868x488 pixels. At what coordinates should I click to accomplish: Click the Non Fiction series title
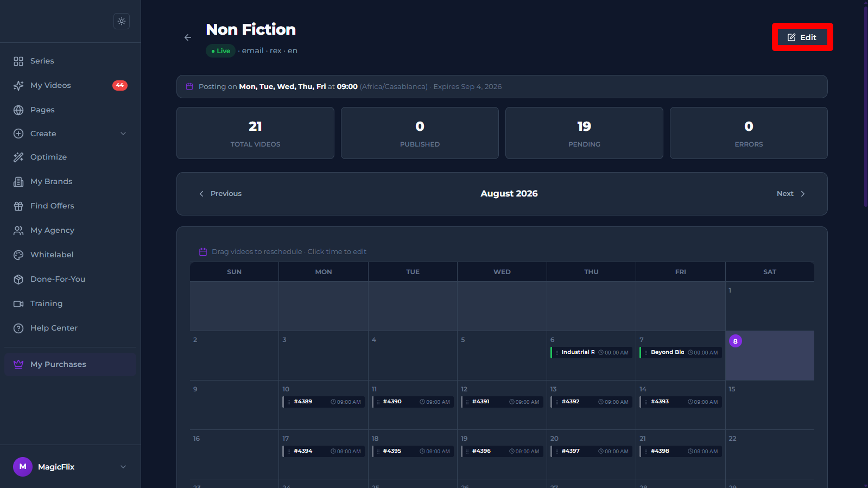[x=251, y=29]
